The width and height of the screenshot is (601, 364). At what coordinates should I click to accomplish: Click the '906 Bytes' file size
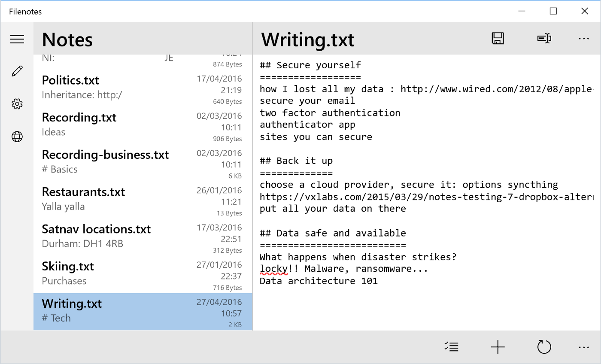[x=228, y=139]
